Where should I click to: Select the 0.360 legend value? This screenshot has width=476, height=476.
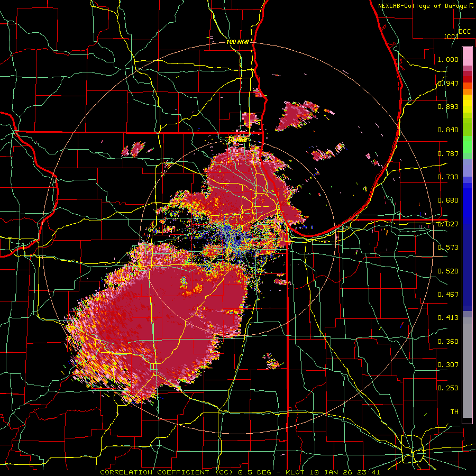pyautogui.click(x=448, y=341)
